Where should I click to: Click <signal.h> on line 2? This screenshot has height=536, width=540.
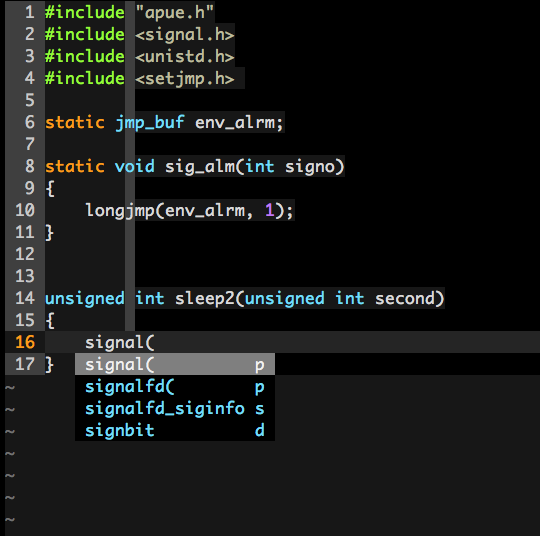185,35
